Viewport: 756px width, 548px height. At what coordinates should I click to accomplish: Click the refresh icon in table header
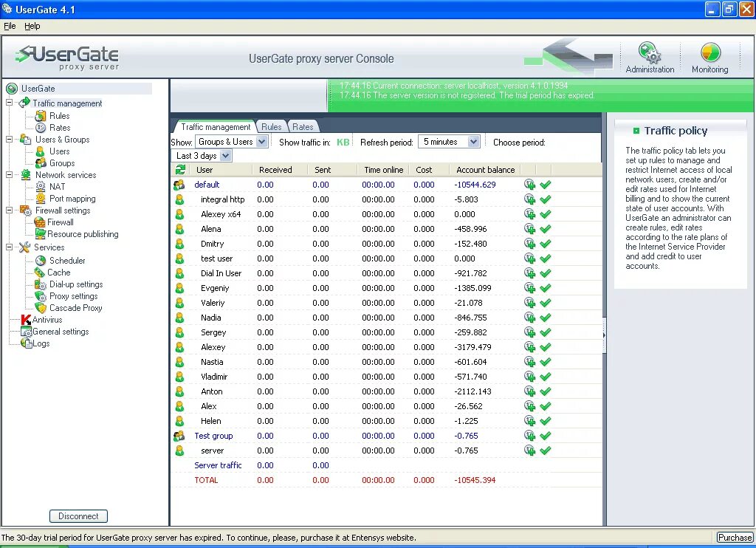[180, 170]
